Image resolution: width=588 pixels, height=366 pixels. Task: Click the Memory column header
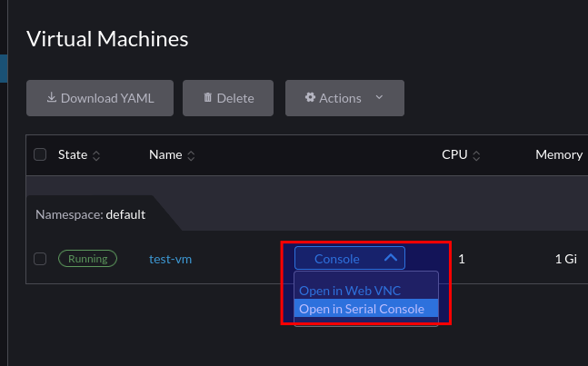(x=559, y=154)
